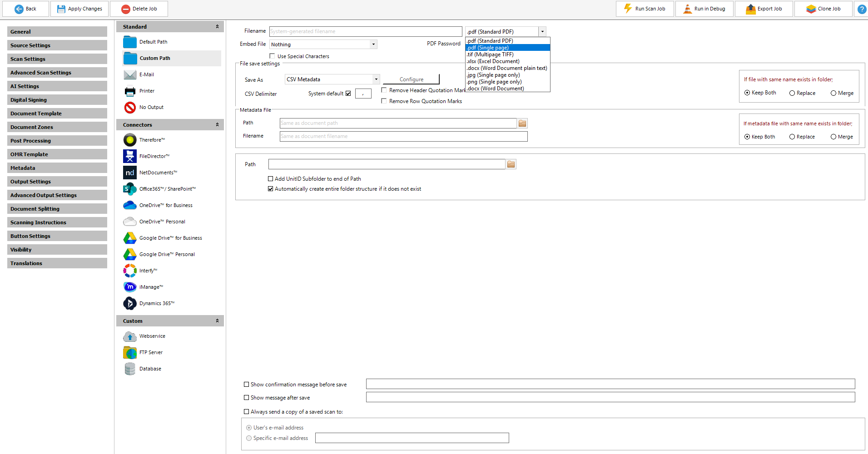Open the Printer output icon
Viewport: 868px width, 454px height.
tap(130, 91)
